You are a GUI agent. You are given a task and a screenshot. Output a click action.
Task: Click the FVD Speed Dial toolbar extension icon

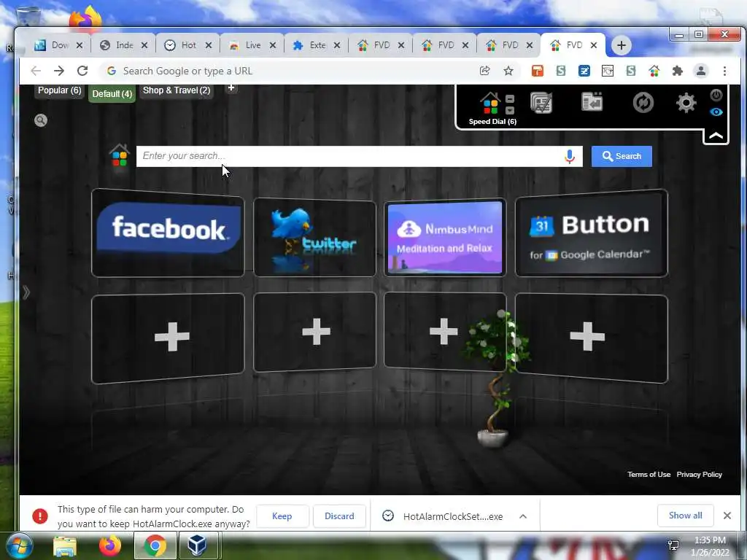pyautogui.click(x=654, y=71)
